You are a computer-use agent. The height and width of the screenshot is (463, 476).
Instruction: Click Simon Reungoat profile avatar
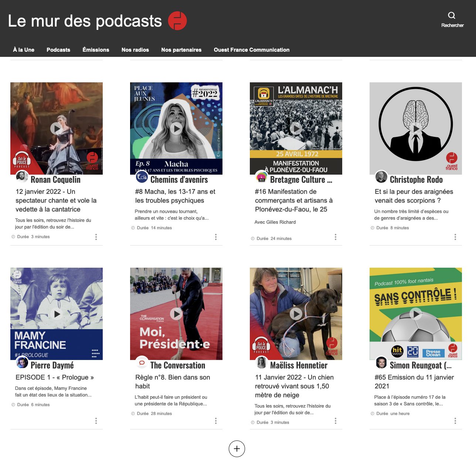tap(381, 363)
